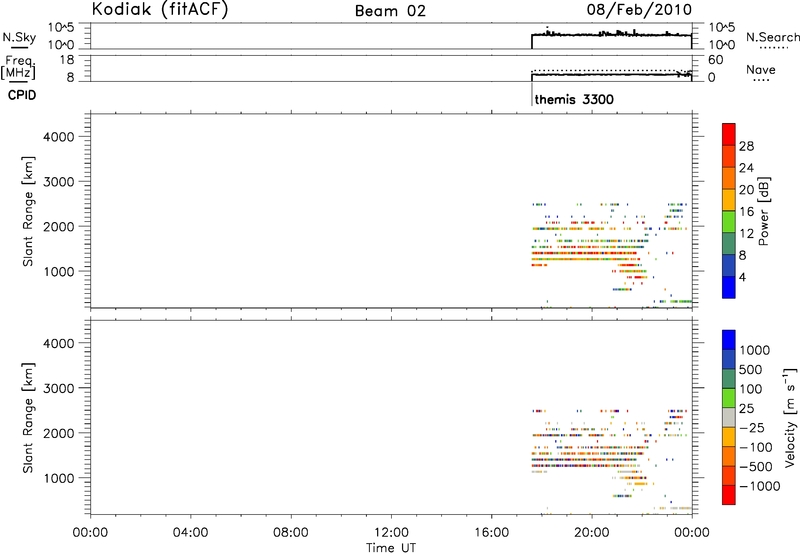Click the 'Kodiak (fitACF)' plot title
800x554 pixels.
pos(160,10)
